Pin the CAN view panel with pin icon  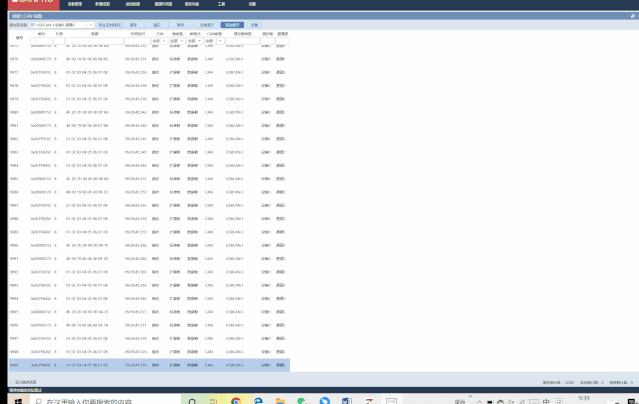coord(632,16)
